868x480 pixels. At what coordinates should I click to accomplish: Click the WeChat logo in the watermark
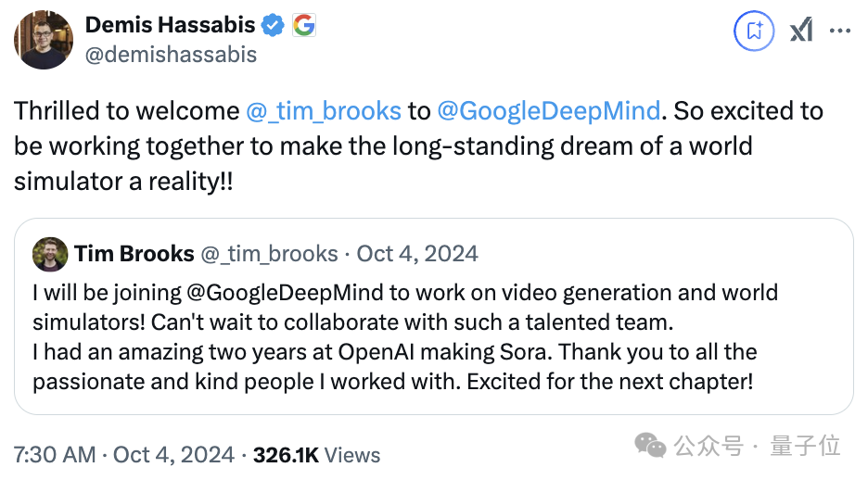(651, 447)
